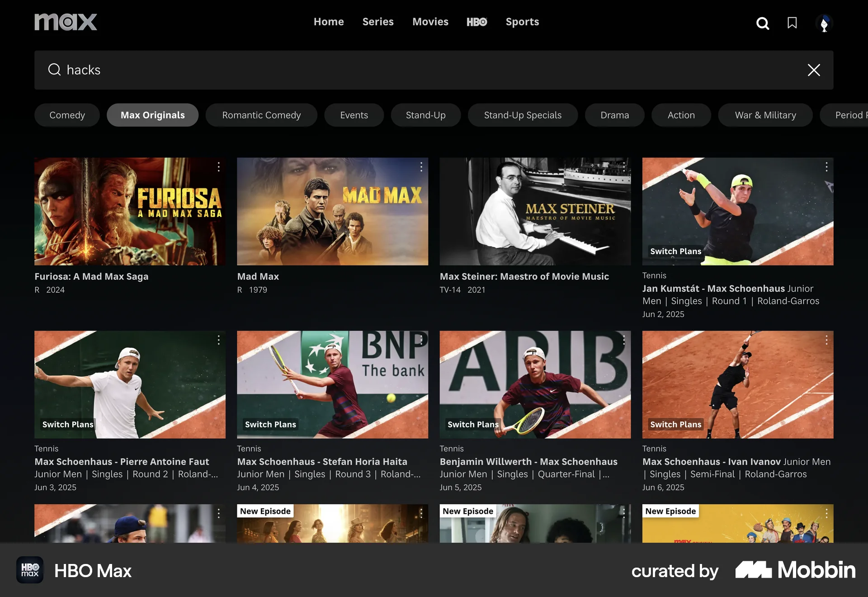The image size is (868, 597).
Task: Enable the Comedy filter chip
Action: 67,115
